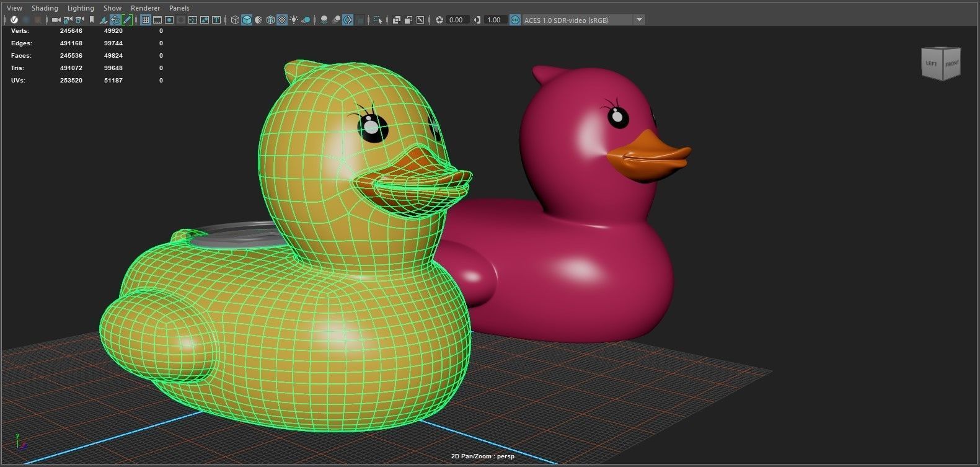This screenshot has height=467, width=980.
Task: Open the Renderer menu
Action: (x=145, y=8)
